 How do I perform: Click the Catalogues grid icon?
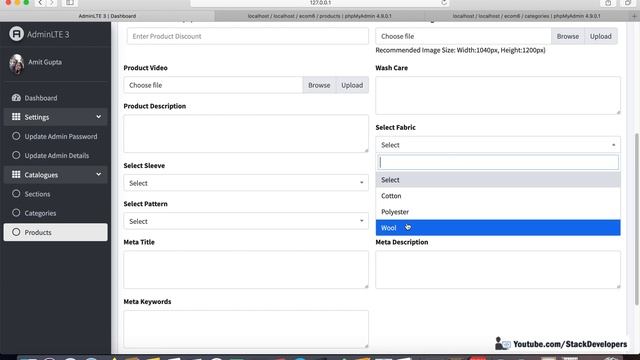click(16, 174)
